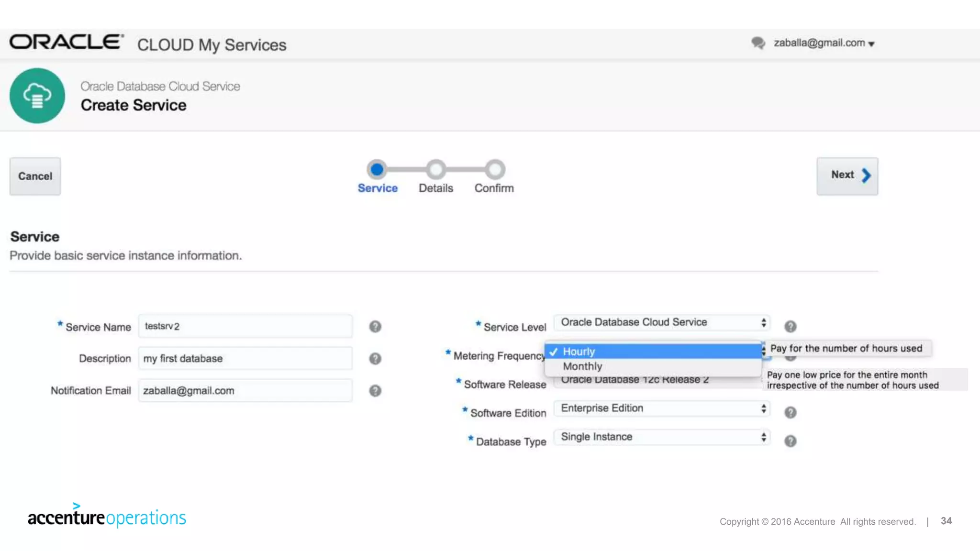
Task: Click the help icon beside Service Level
Action: pyautogui.click(x=790, y=327)
